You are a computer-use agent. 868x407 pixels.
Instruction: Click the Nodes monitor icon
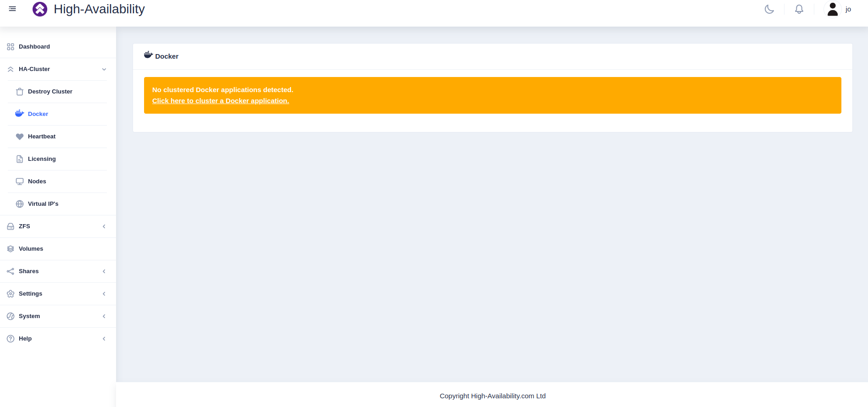20,181
